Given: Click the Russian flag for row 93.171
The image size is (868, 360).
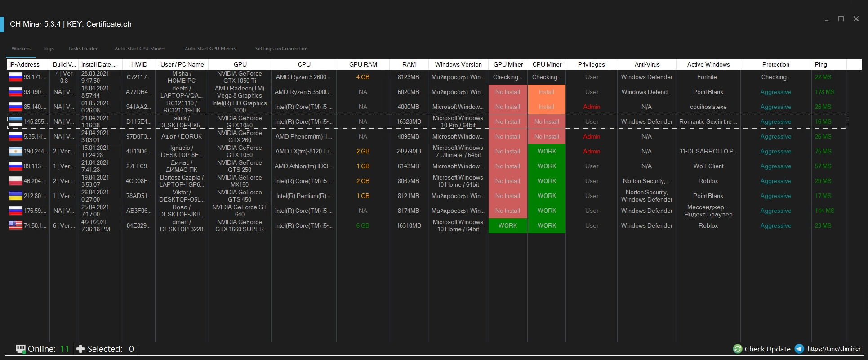Looking at the screenshot, I should click(x=16, y=77).
